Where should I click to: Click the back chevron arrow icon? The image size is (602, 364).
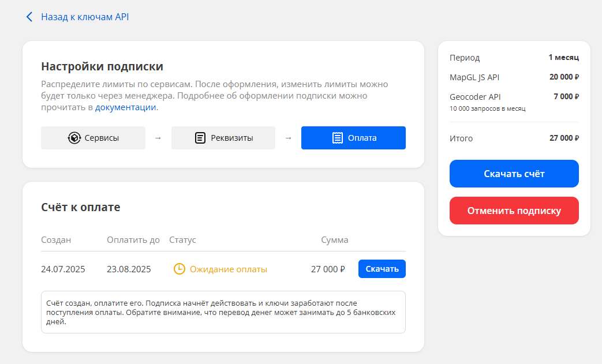(29, 17)
